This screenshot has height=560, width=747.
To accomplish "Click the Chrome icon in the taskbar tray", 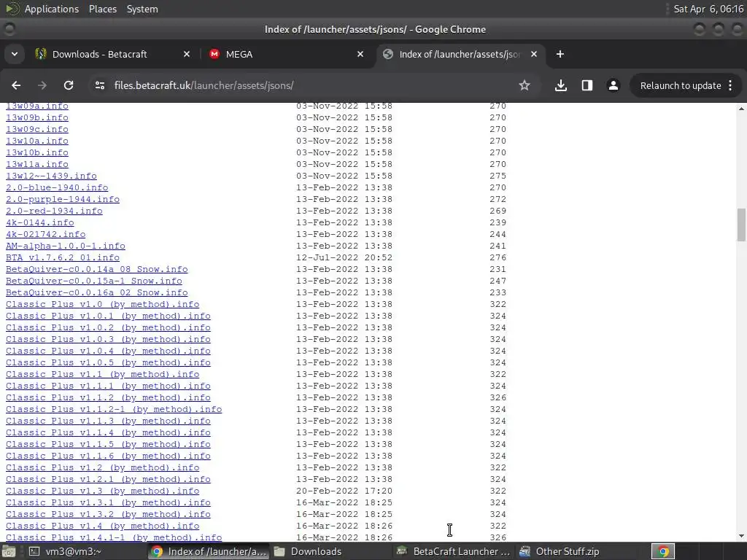I will tap(663, 551).
